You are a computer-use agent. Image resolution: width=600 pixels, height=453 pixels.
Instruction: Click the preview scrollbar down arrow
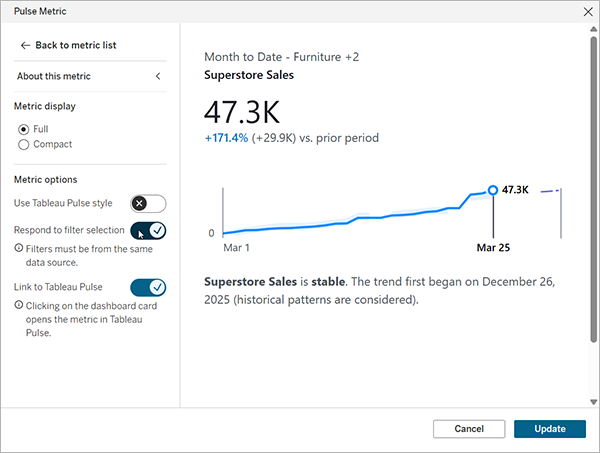tap(592, 401)
